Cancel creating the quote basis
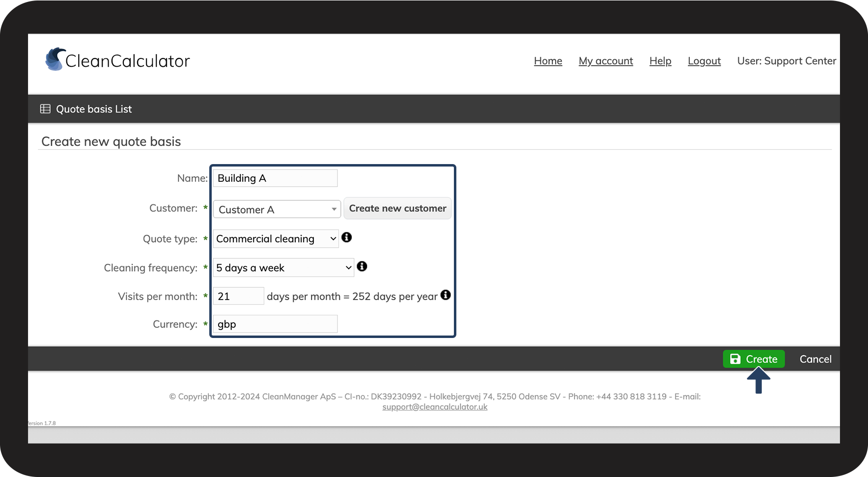 click(815, 359)
